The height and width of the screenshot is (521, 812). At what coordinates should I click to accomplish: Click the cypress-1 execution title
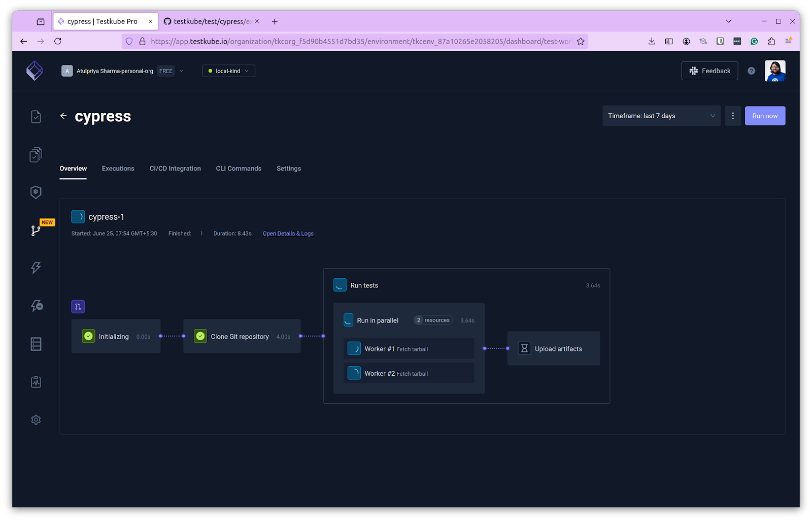106,217
